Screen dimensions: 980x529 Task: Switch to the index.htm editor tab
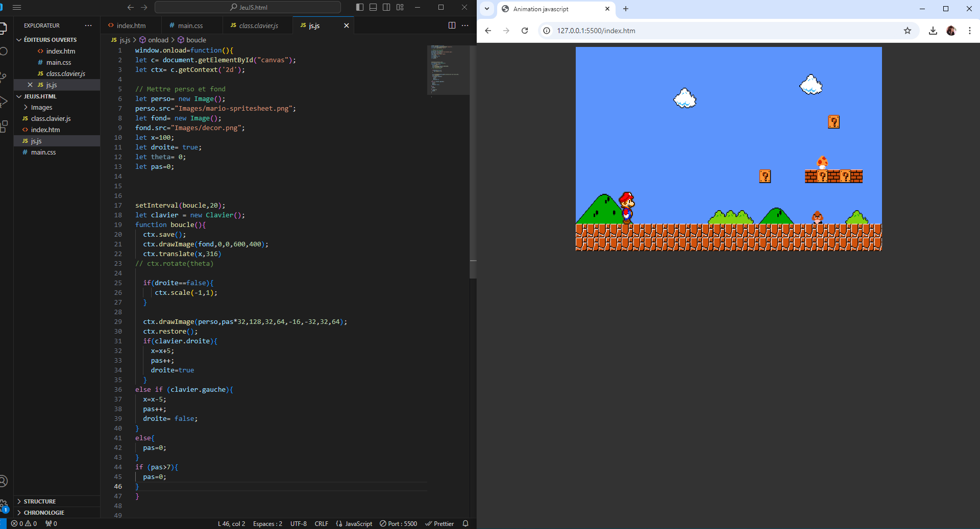click(131, 26)
